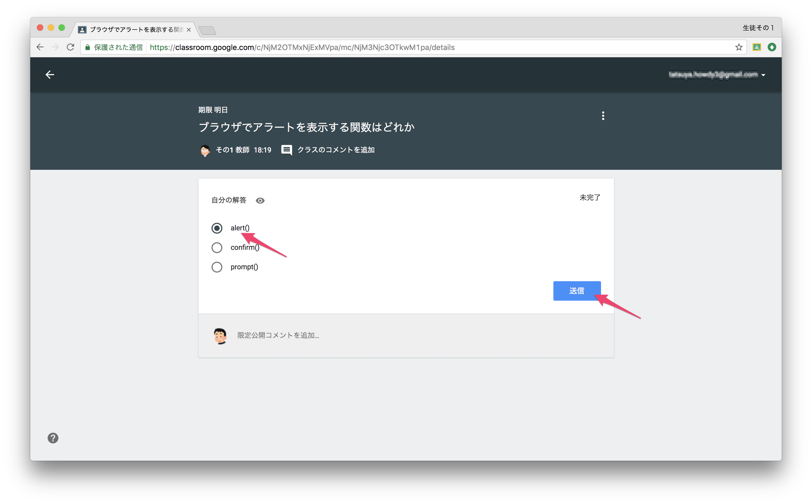Close the current browser tab
812x504 pixels.
[189, 30]
